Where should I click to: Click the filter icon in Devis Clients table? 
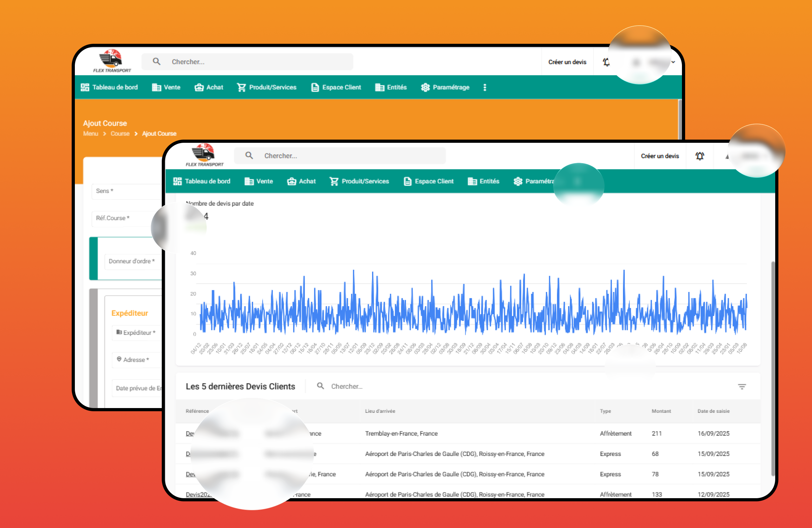(742, 386)
